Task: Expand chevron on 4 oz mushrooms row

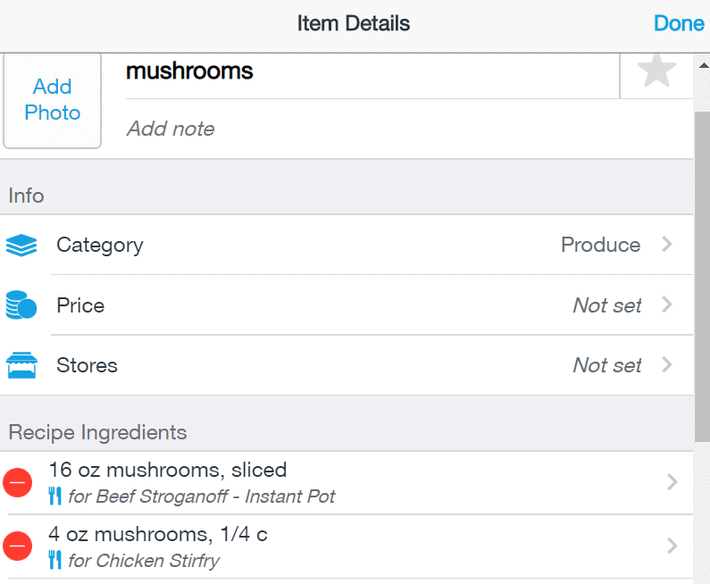Action: tap(672, 546)
